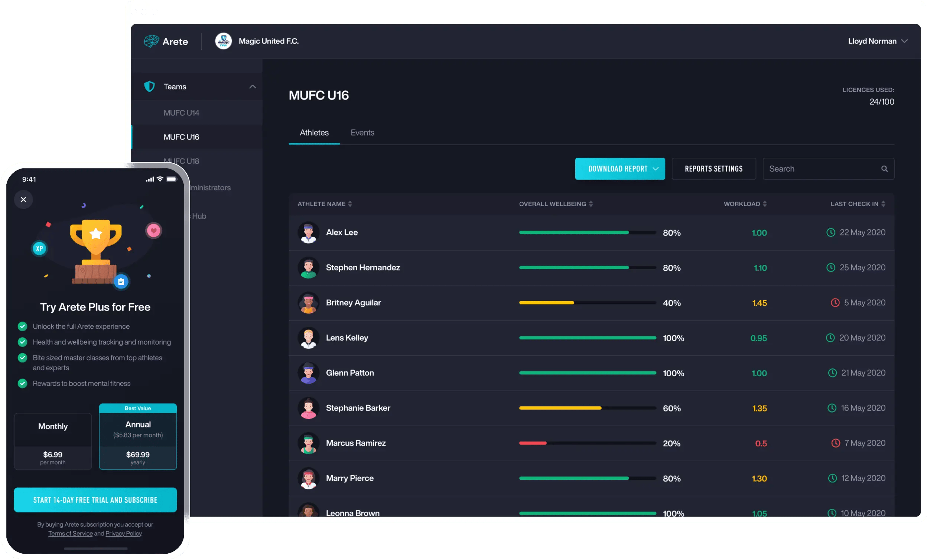Click the checkmark beside Rewards to boost mental fitness
This screenshot has width=927, height=560.
tap(23, 383)
